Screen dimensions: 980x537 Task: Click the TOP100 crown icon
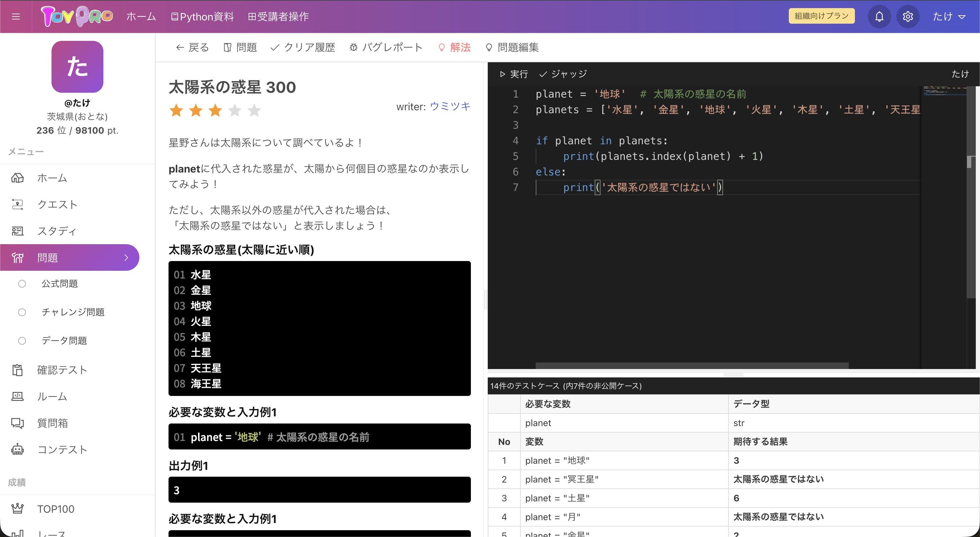[x=17, y=509]
